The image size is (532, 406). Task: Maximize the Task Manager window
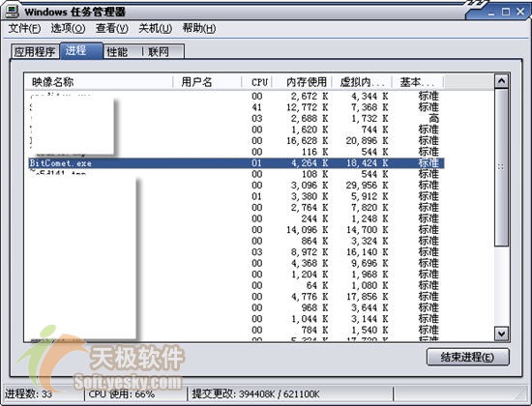(506, 12)
